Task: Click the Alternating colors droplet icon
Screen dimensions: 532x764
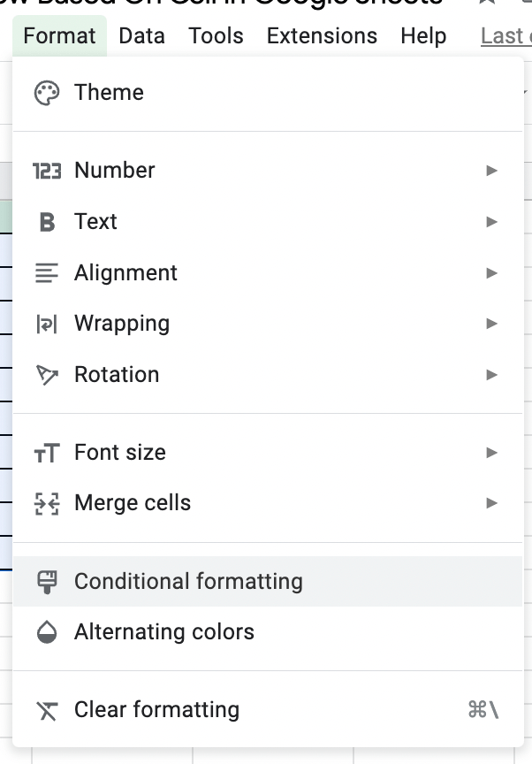Action: (47, 632)
